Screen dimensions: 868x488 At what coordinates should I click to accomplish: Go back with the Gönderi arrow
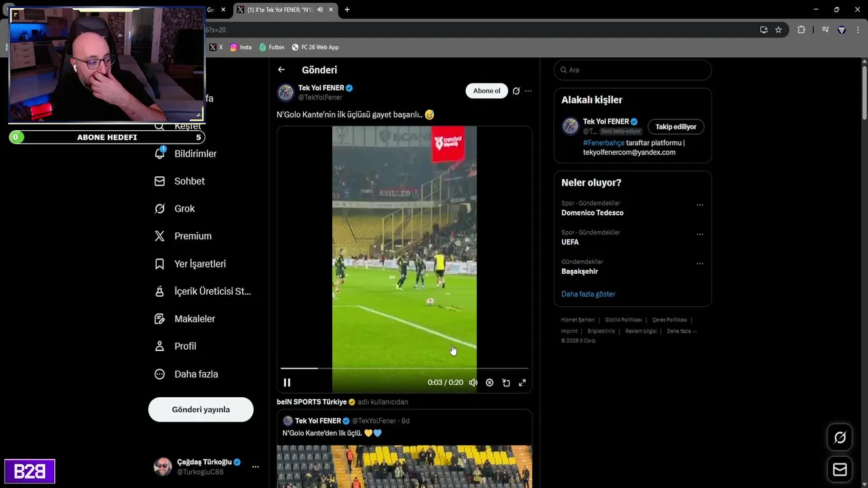[x=281, y=70]
